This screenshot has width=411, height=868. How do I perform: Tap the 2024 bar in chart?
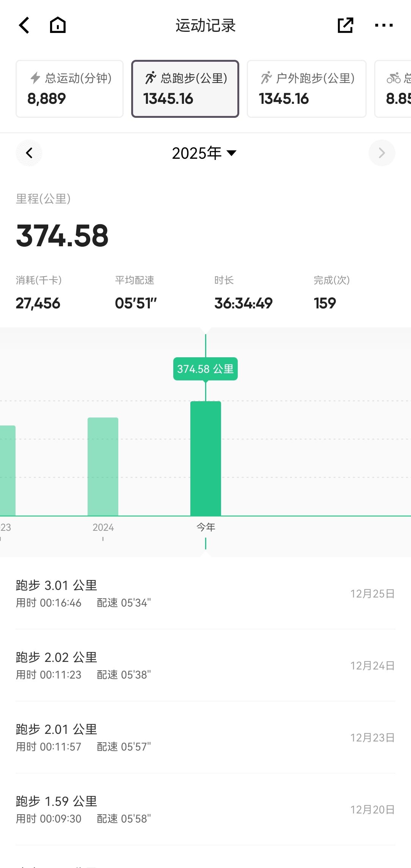[103, 466]
